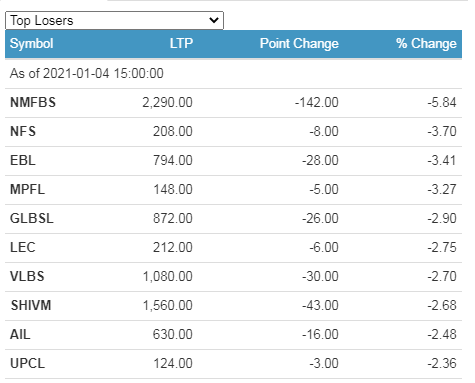Screen dimensions: 475x383
Task: Click the dropdown chevron arrow
Action: 214,20
